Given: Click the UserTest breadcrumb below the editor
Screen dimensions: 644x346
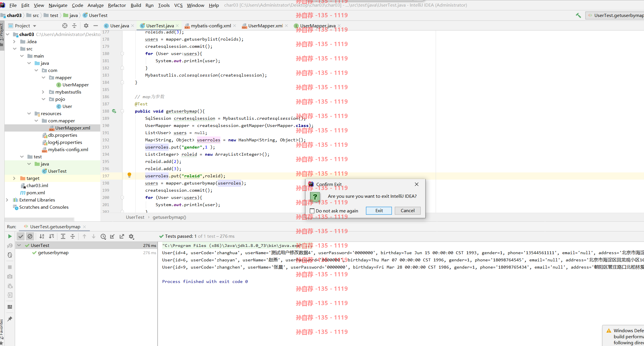Looking at the screenshot, I should pos(135,217).
